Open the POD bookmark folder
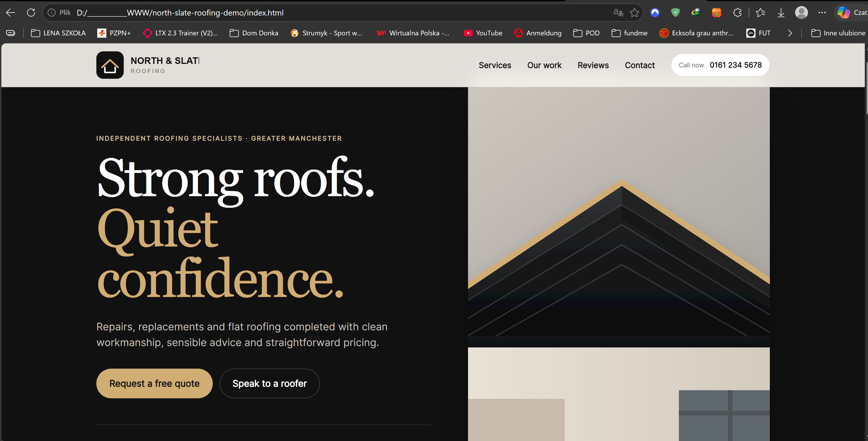 [586, 33]
